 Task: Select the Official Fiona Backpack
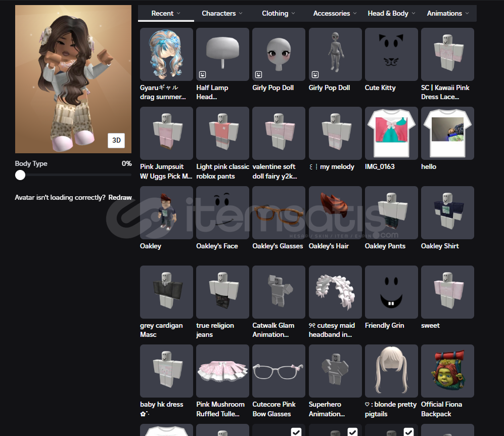pyautogui.click(x=447, y=371)
